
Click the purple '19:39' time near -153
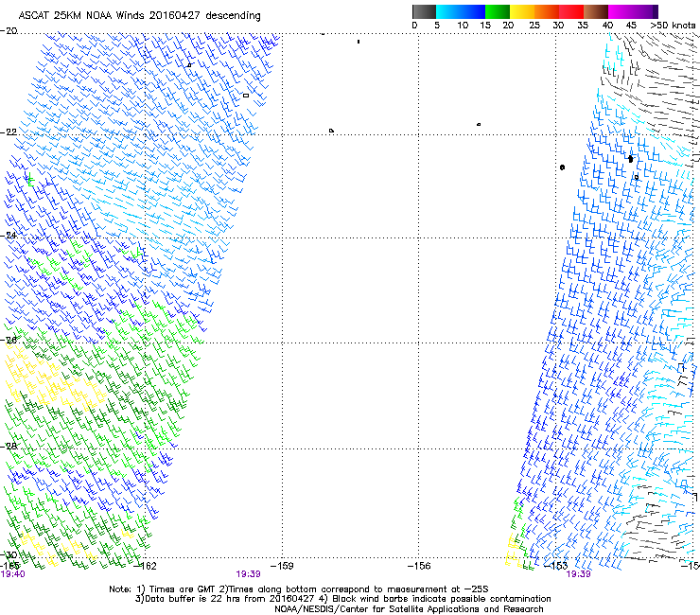pyautogui.click(x=579, y=574)
